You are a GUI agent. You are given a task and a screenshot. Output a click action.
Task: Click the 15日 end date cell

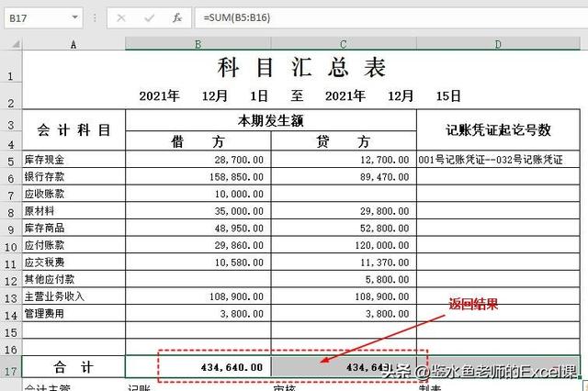click(448, 95)
